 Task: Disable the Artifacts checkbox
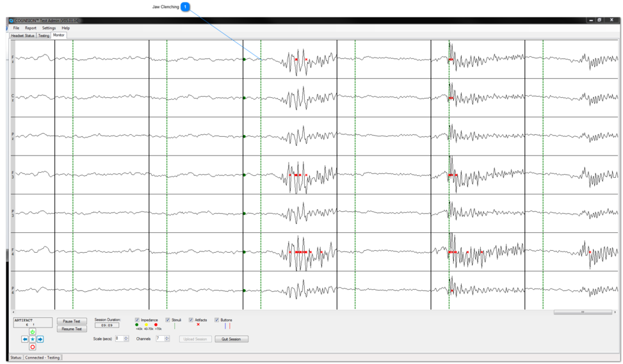coord(191,320)
